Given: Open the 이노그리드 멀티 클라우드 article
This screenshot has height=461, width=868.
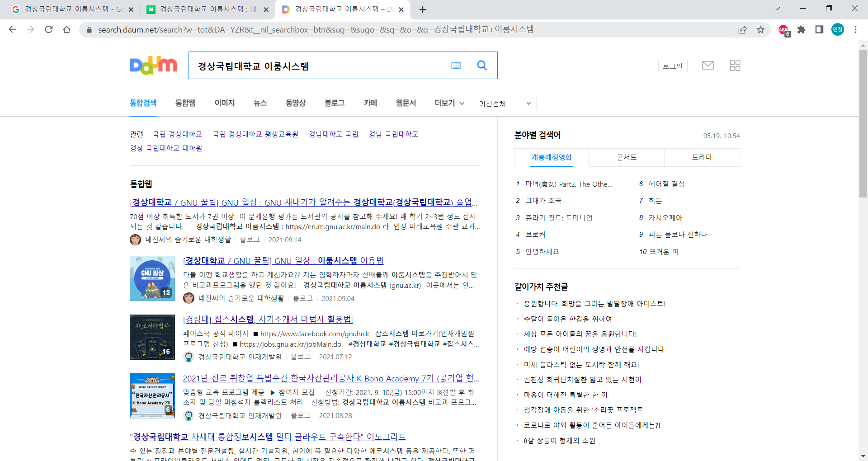Looking at the screenshot, I should (x=268, y=437).
